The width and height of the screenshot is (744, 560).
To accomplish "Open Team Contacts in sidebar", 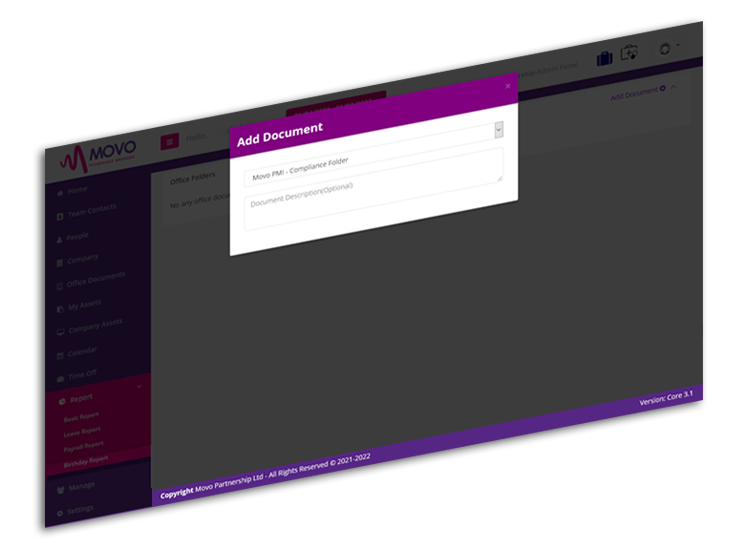I will 92,210.
